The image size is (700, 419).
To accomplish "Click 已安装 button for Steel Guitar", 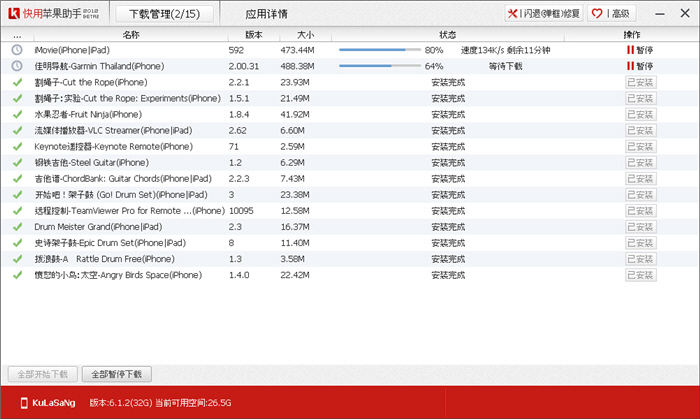I will tap(641, 162).
